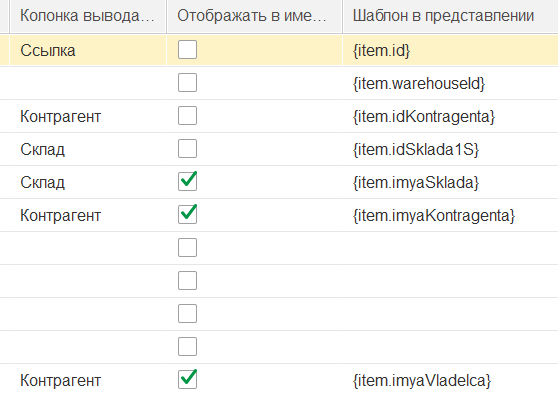The image size is (558, 396).
Task: Select the {item.imyaSklada} template cell
Action: 450,183
